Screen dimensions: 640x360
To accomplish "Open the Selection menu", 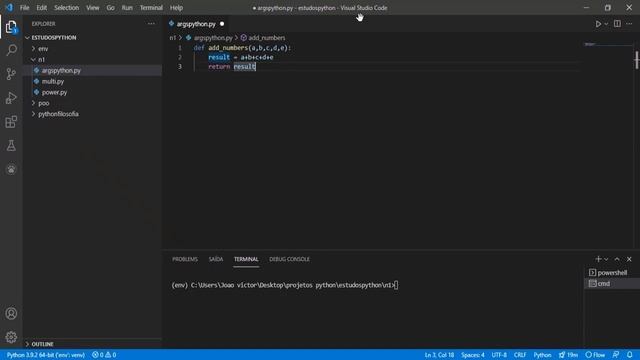I will pos(67,8).
